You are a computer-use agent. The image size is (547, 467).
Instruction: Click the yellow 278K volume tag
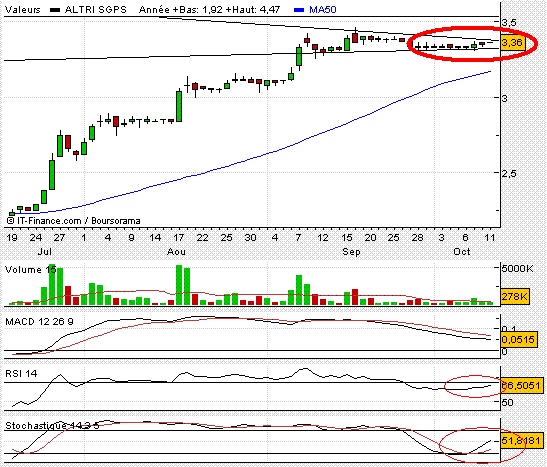click(x=515, y=297)
